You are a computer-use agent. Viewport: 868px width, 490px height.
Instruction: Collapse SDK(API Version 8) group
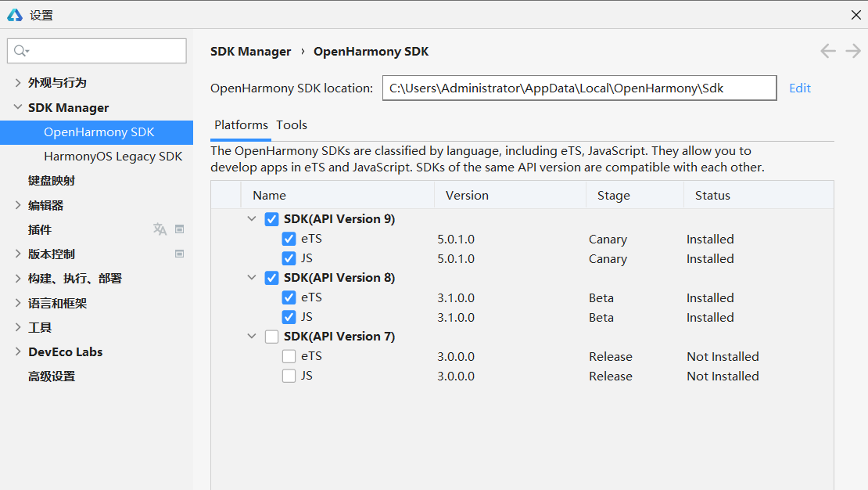tap(252, 278)
